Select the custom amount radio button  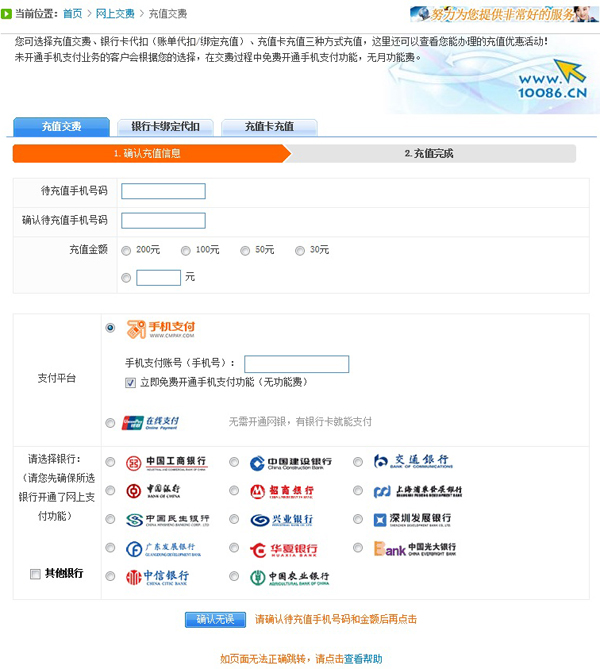pos(126,278)
